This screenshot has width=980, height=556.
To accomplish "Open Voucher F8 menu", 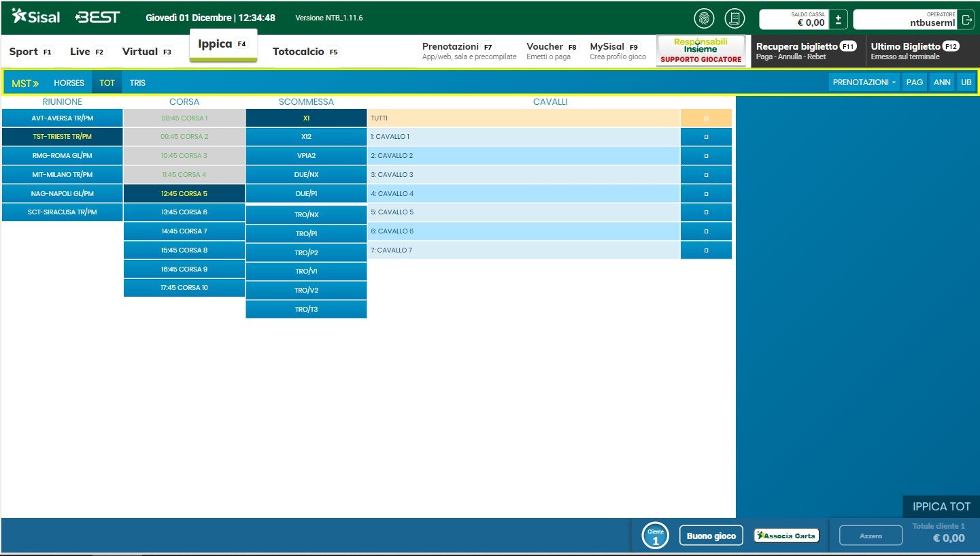I will pos(552,51).
